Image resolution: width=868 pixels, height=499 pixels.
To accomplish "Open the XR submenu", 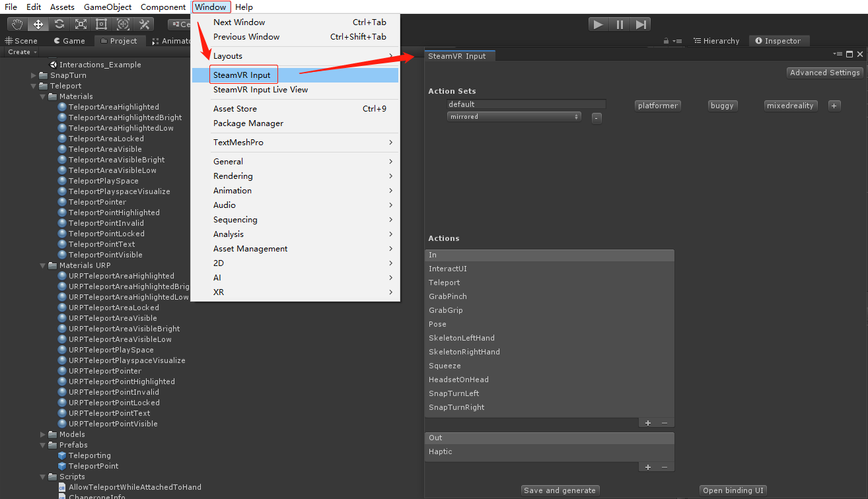I will [x=295, y=292].
